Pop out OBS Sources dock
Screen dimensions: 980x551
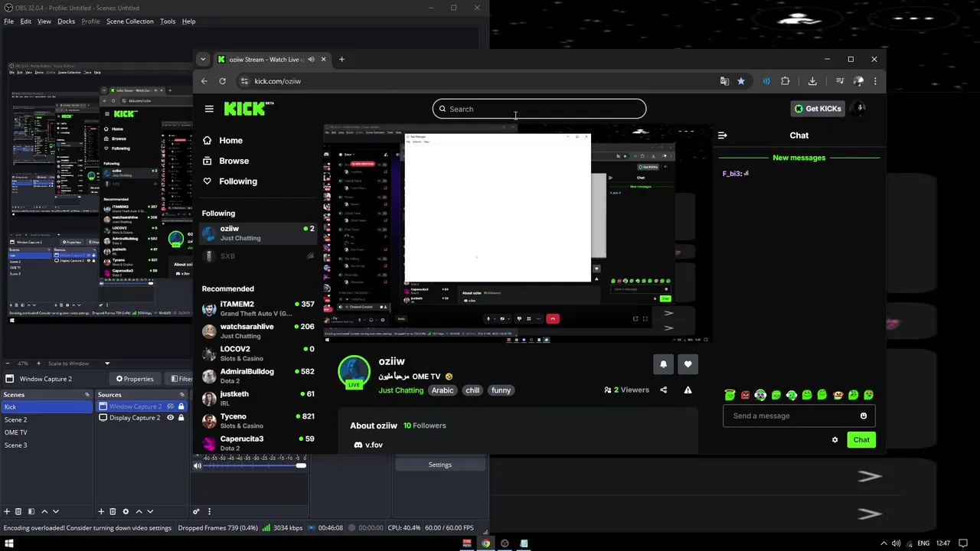click(x=181, y=395)
